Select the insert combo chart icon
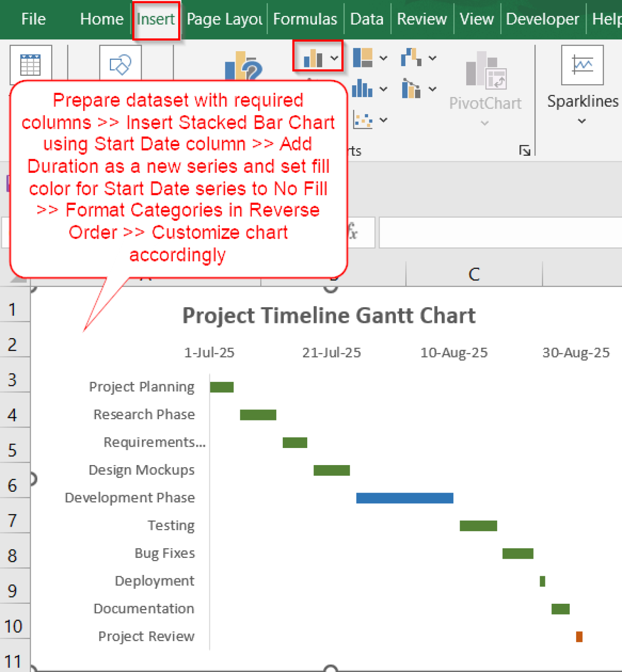This screenshot has height=672, width=622. pyautogui.click(x=411, y=89)
